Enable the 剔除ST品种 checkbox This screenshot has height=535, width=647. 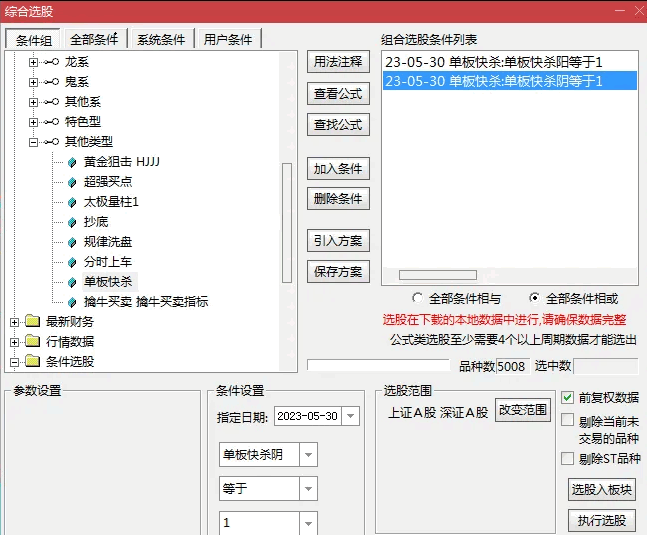click(567, 458)
